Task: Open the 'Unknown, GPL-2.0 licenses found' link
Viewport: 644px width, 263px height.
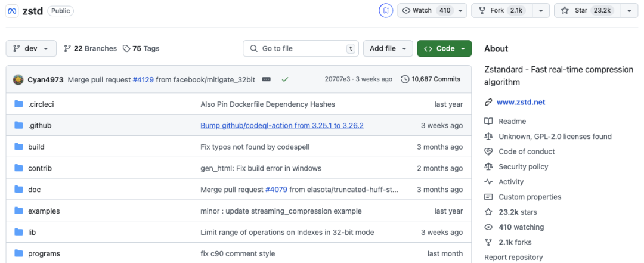Action: point(555,137)
